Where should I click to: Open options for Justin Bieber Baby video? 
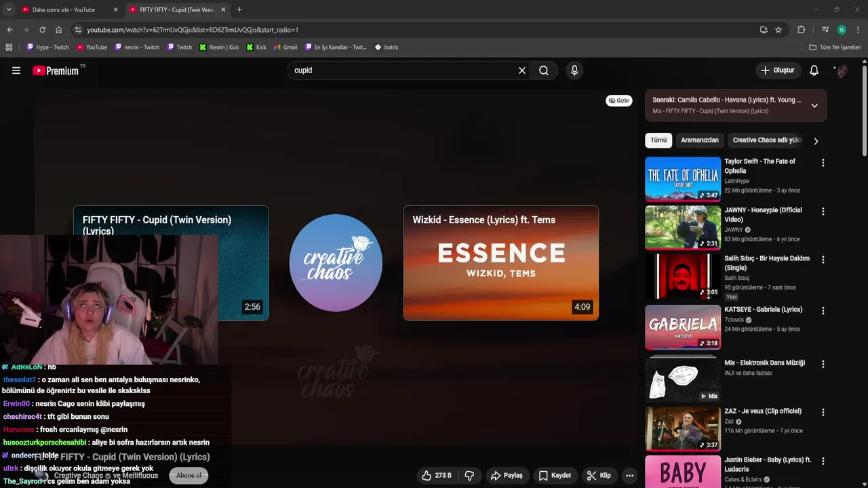[x=823, y=461]
